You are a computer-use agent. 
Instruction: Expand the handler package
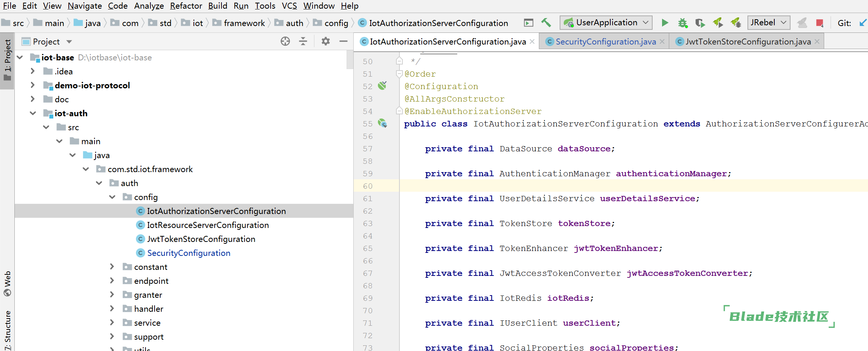tap(112, 308)
